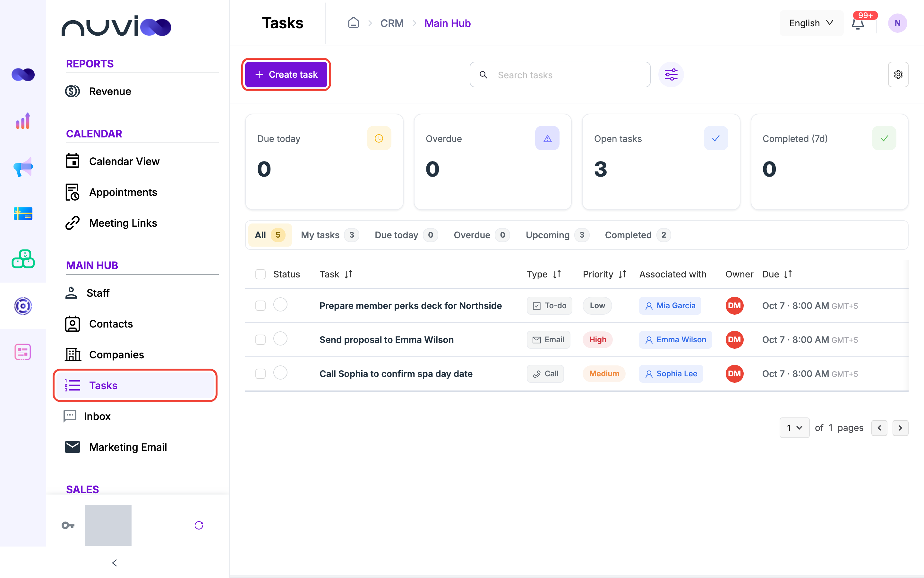
Task: Open the analytics bar chart icon in left rail
Action: point(23,121)
